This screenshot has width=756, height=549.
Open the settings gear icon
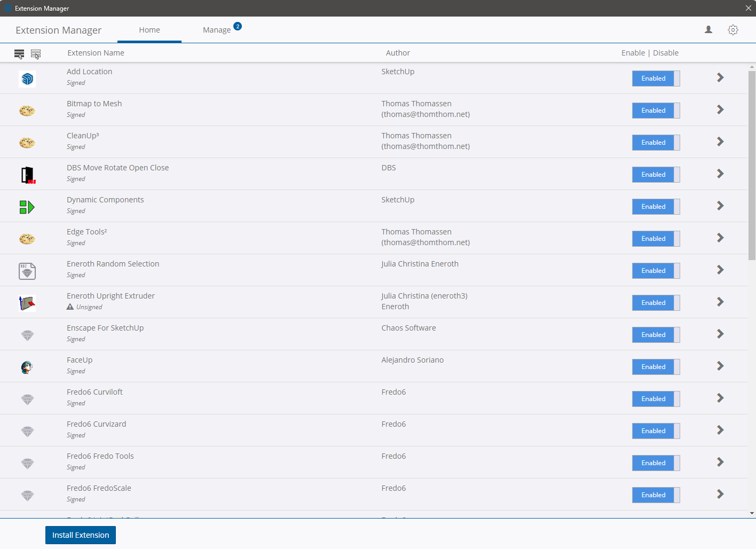(733, 30)
